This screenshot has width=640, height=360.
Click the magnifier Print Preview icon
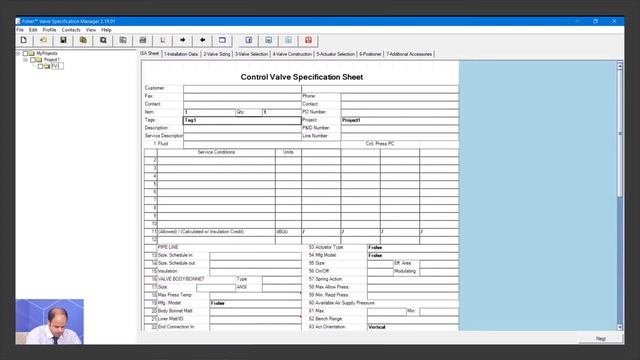(x=103, y=40)
